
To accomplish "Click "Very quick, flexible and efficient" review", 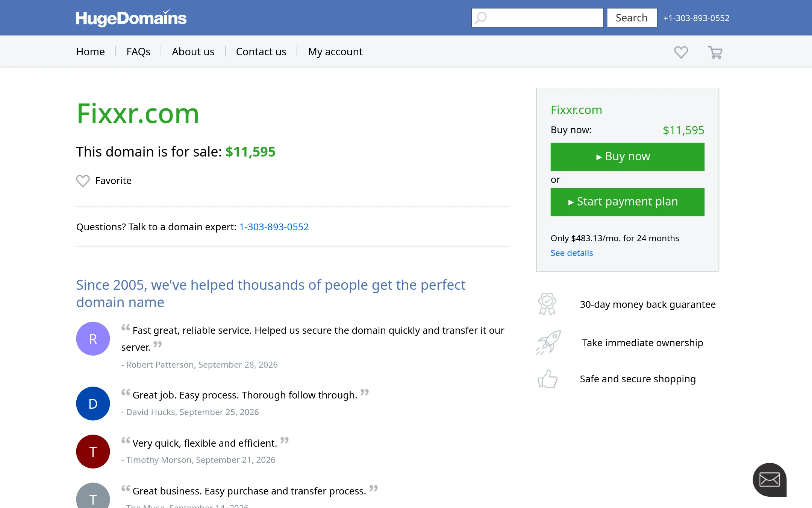I will click(205, 443).
